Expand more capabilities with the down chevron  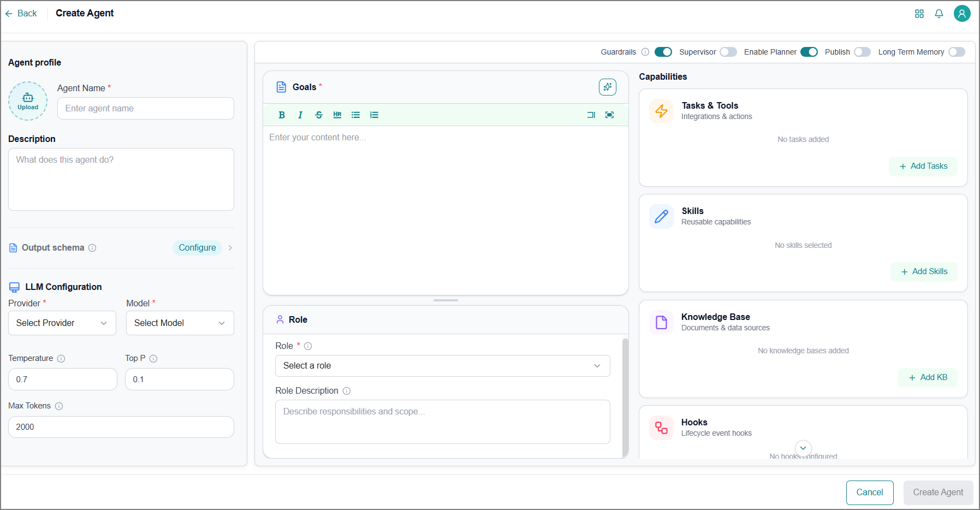(x=803, y=448)
